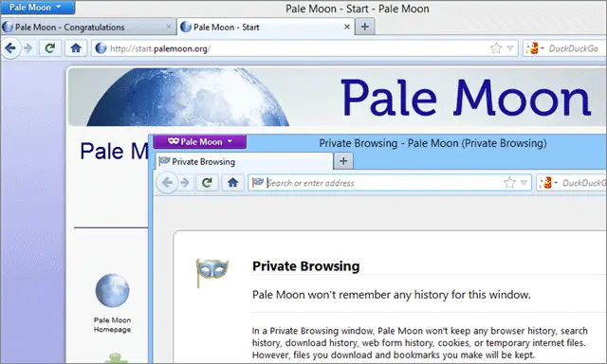This screenshot has width=607, height=364.
Task: Go forward in private browsing window
Action: pyautogui.click(x=185, y=183)
